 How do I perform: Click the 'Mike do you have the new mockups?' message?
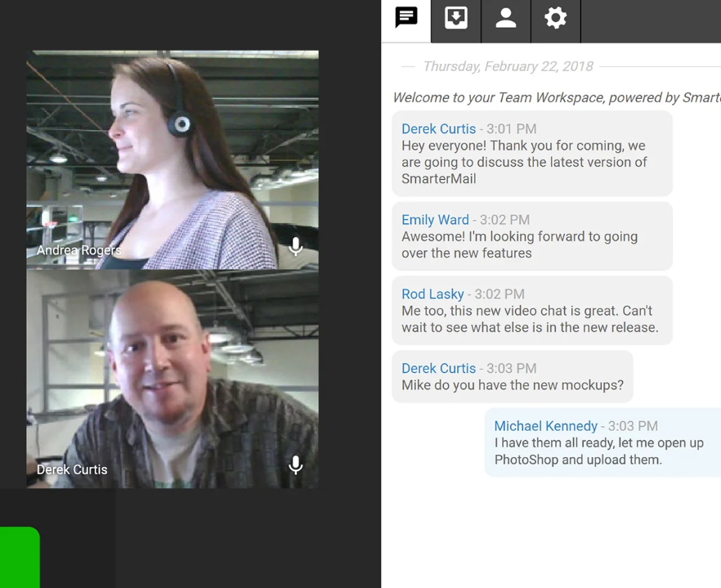tap(513, 385)
